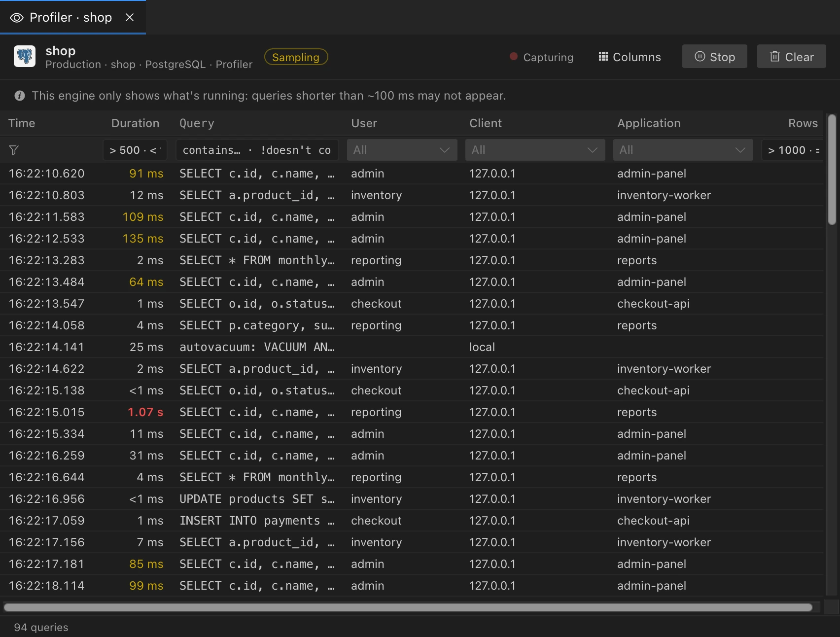Click the INSERT INTO payments query cell
The width and height of the screenshot is (840, 637).
(257, 521)
